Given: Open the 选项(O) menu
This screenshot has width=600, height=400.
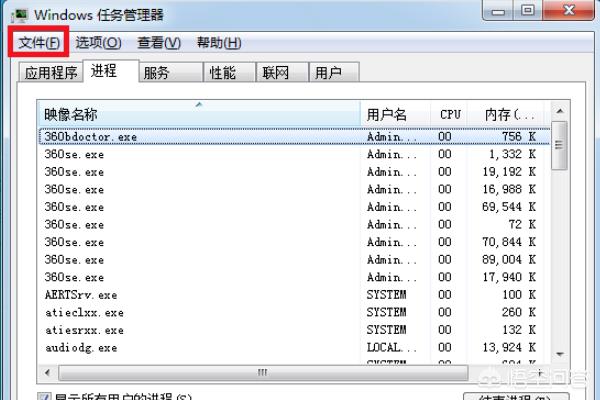Looking at the screenshot, I should [x=99, y=43].
